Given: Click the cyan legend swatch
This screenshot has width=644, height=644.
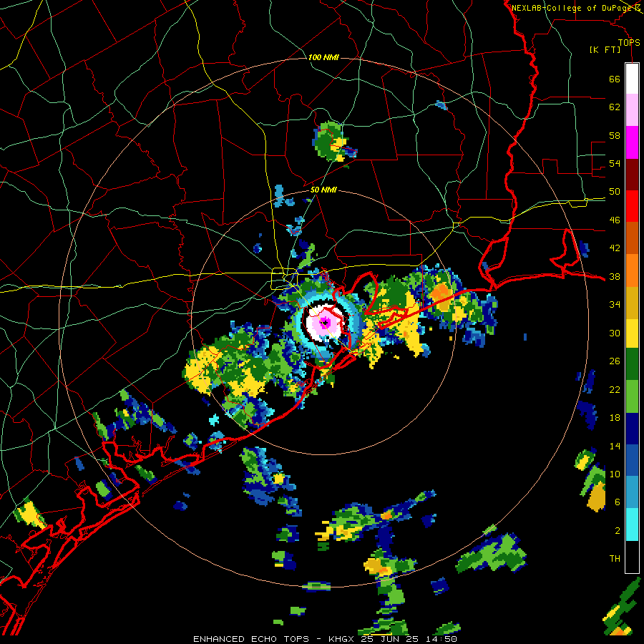Looking at the screenshot, I should pyautogui.click(x=632, y=525).
